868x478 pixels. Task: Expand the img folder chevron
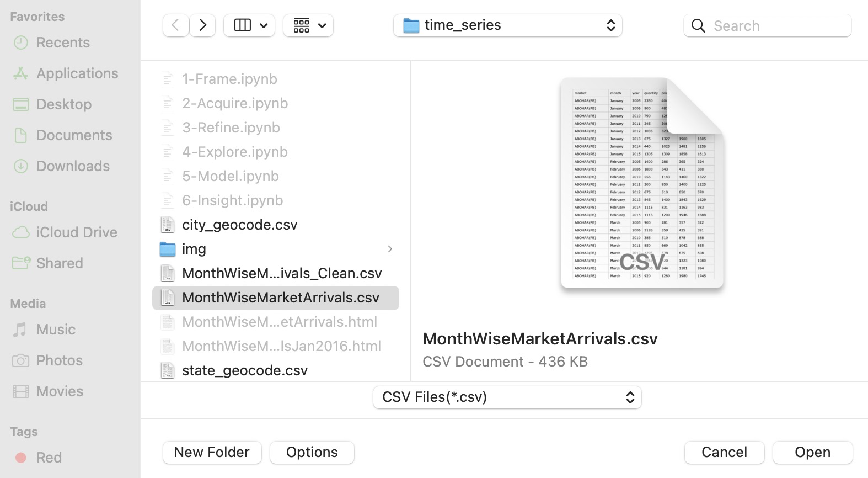(390, 249)
